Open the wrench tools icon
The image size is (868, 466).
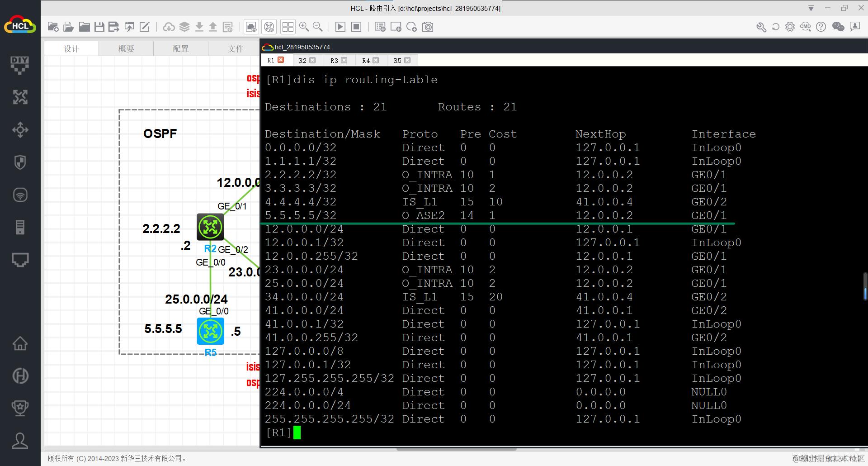tap(761, 27)
